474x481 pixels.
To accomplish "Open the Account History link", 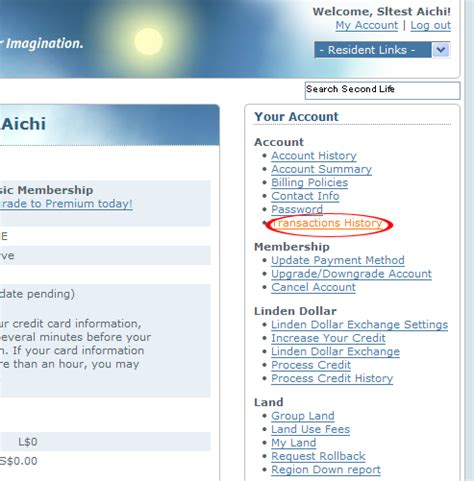I will 314,156.
